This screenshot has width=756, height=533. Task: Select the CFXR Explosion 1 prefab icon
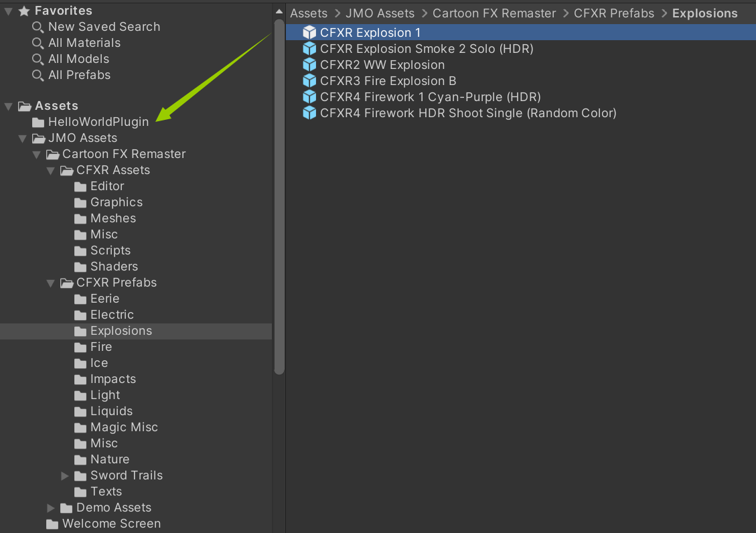coord(309,32)
